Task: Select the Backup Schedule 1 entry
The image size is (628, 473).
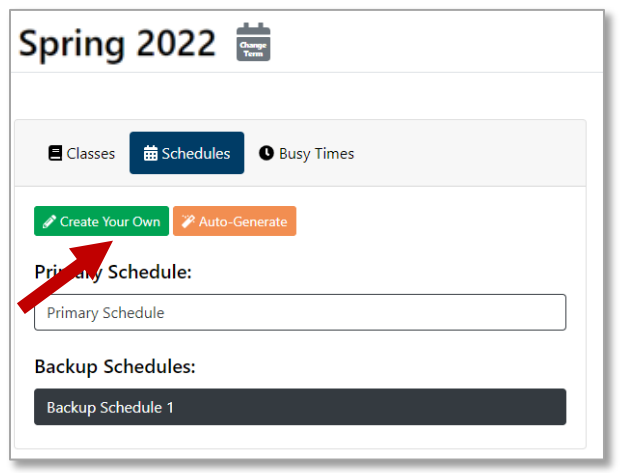Action: coord(300,407)
